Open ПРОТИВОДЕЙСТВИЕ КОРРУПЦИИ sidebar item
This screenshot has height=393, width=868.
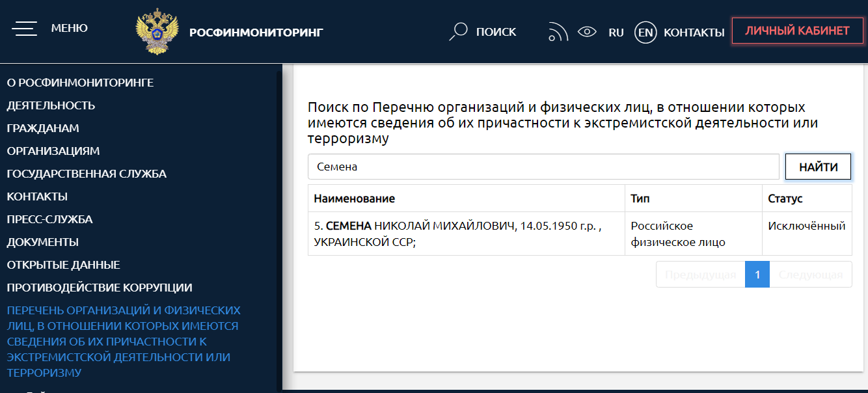(99, 288)
